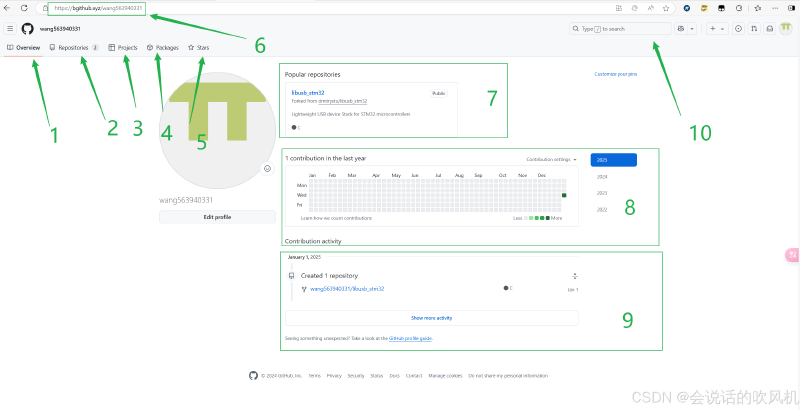
Task: Open the GitHub profile guide link
Action: click(x=410, y=338)
